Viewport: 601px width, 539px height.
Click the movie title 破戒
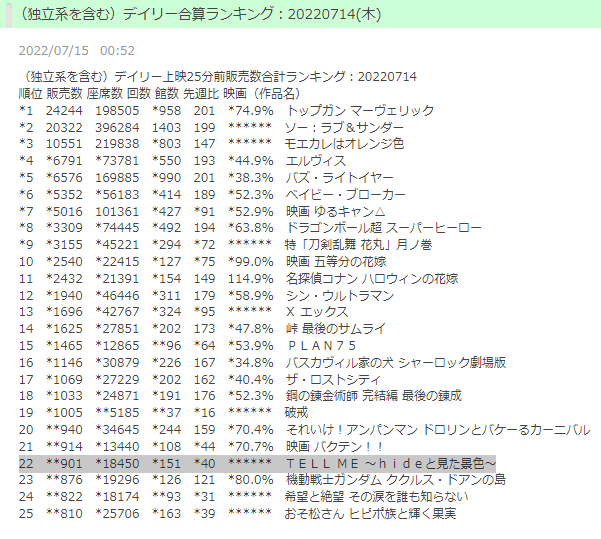296,412
